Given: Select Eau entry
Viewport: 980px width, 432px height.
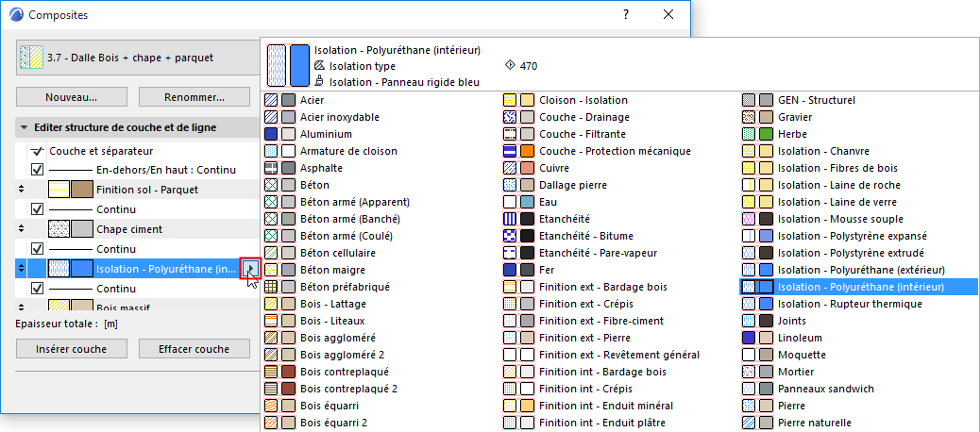Looking at the screenshot, I should pos(549,202).
